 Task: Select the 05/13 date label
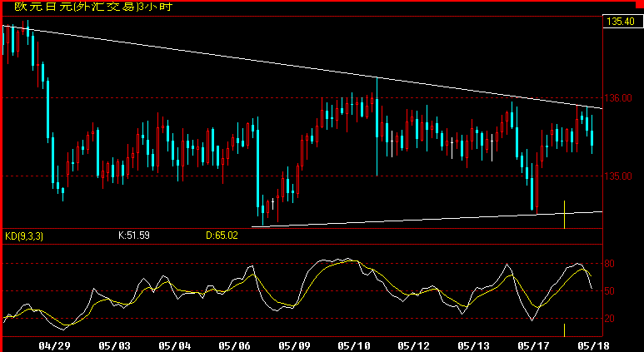[473, 346]
